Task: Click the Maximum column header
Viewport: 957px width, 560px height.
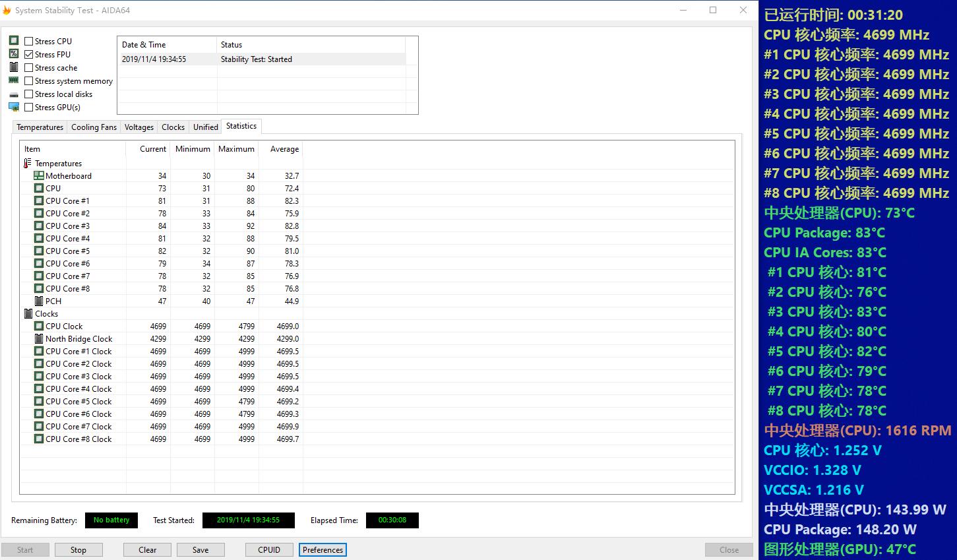Action: tap(236, 149)
